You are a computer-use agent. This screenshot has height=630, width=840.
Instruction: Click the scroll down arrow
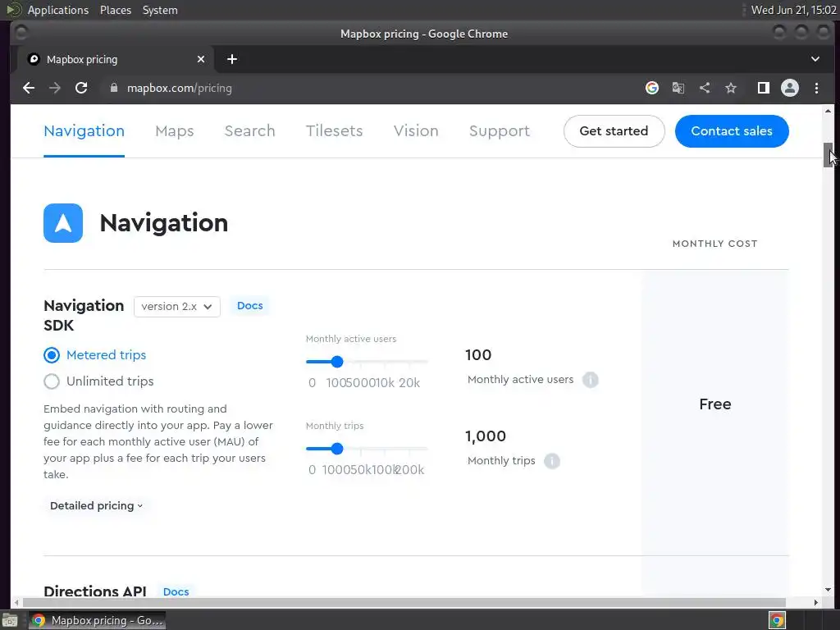coord(829,590)
